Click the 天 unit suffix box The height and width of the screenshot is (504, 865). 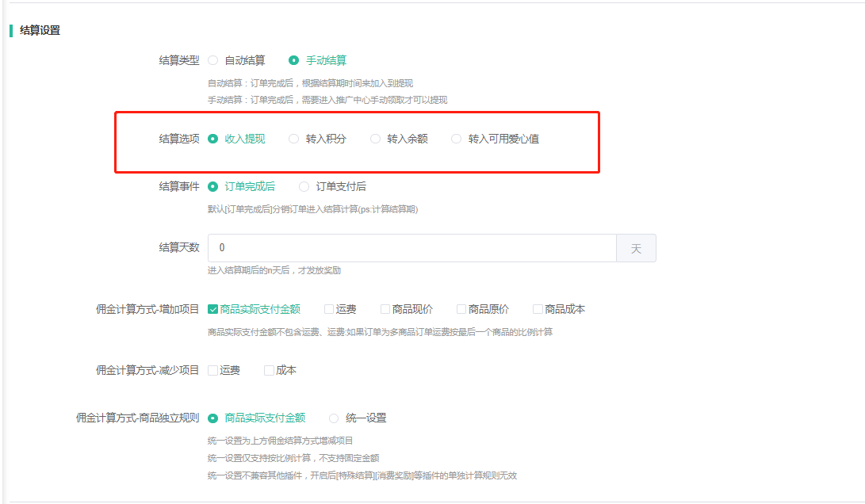click(x=636, y=248)
